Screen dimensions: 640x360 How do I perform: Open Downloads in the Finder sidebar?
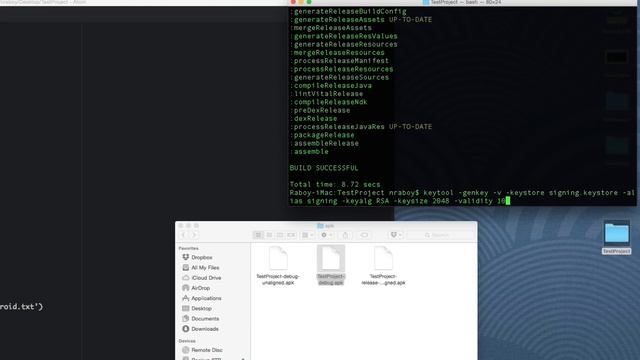[204, 329]
